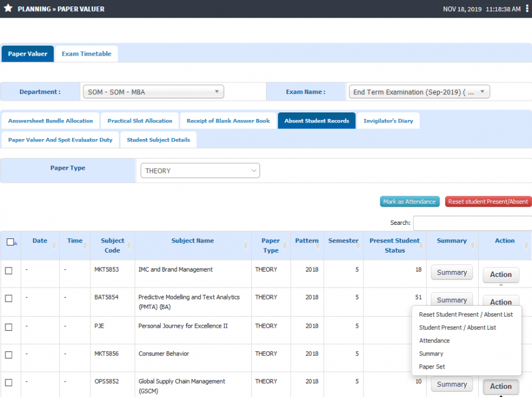The width and height of the screenshot is (532, 397).
Task: Click Reset student Present/Absent red button
Action: (x=488, y=201)
